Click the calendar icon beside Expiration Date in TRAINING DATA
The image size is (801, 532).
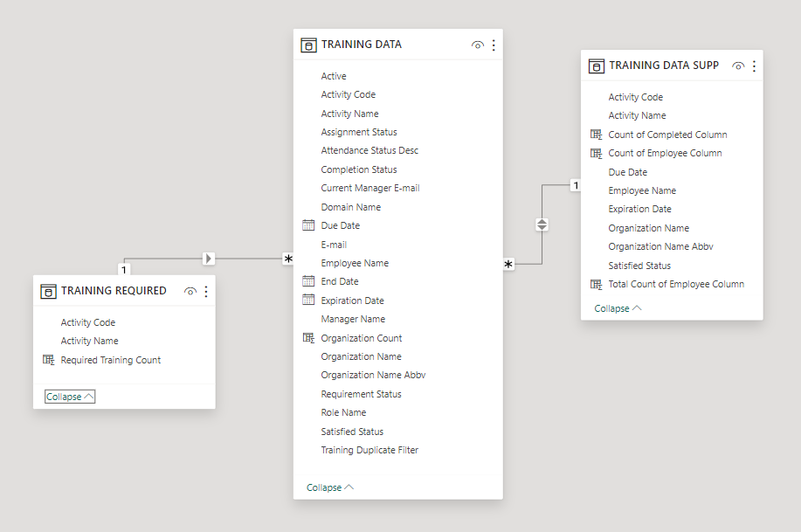pos(308,300)
